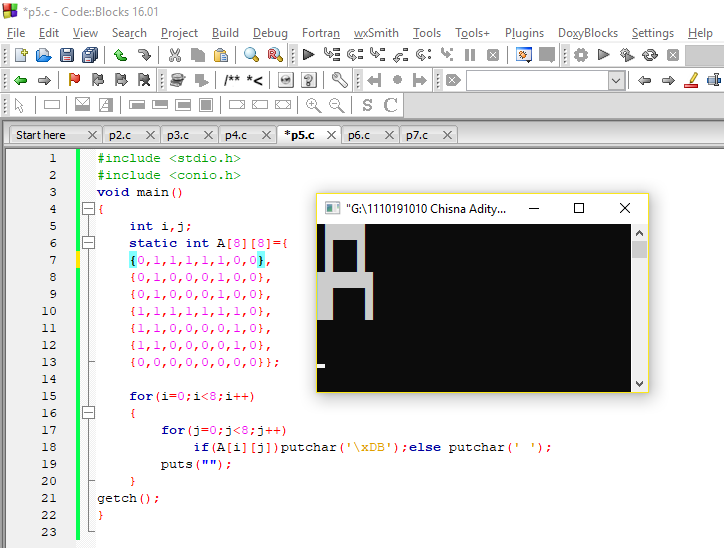Image resolution: width=724 pixels, height=548 pixels.
Task: Click the toolbar search text field
Action: pos(537,81)
